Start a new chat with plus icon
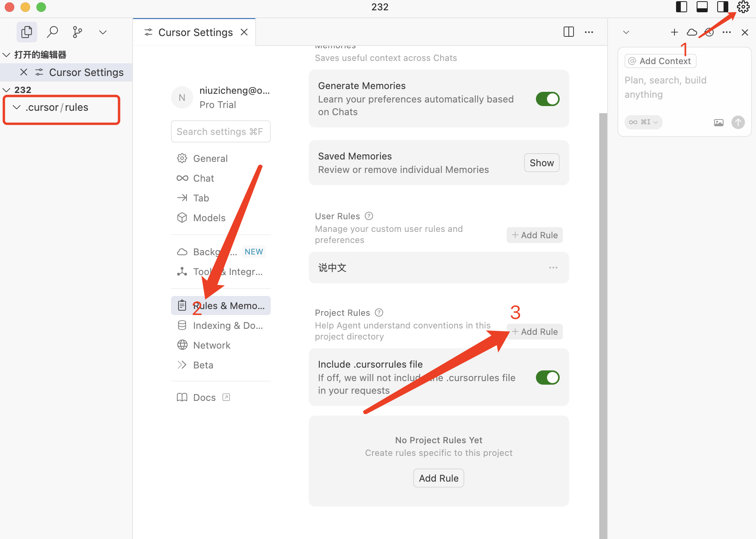756x539 pixels. 674,32
